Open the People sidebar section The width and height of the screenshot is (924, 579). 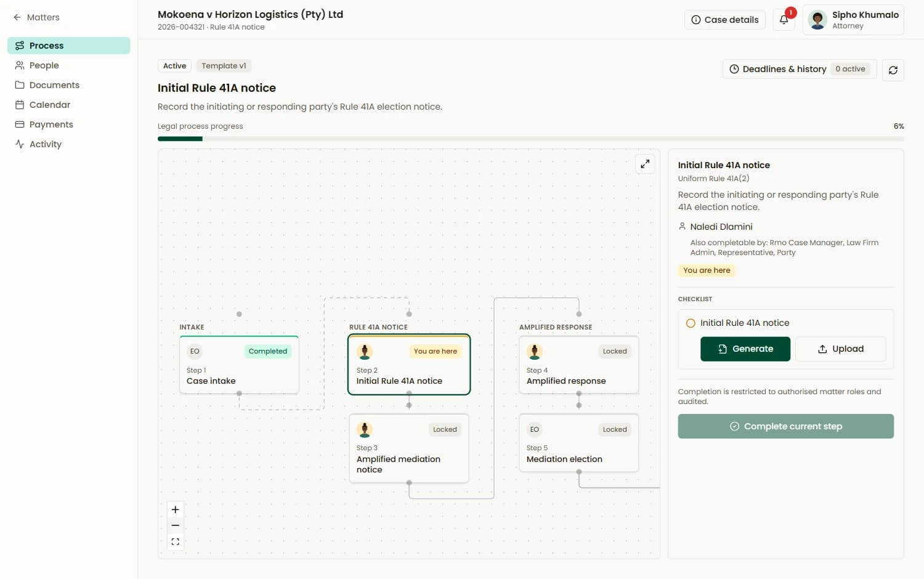[69, 65]
